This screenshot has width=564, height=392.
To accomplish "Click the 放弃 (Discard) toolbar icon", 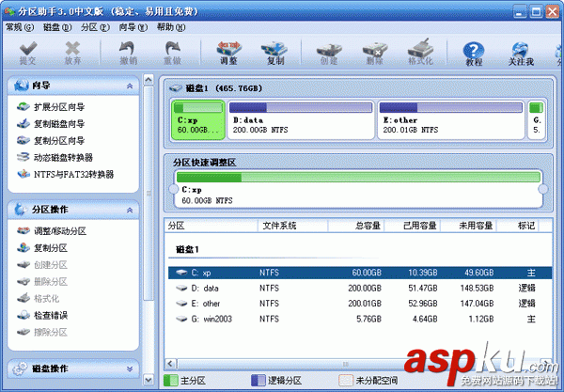I will (x=72, y=53).
